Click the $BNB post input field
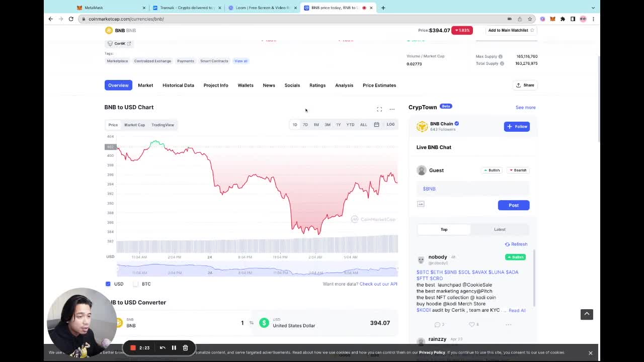 point(472,189)
